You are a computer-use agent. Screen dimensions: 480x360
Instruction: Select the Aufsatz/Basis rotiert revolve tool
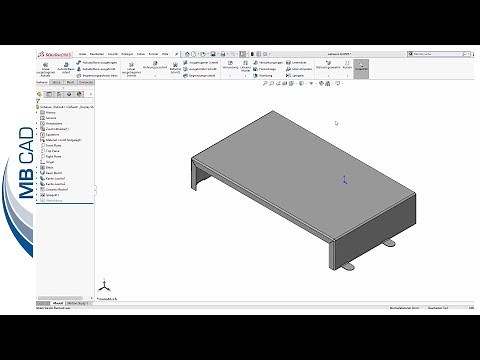[x=66, y=68]
